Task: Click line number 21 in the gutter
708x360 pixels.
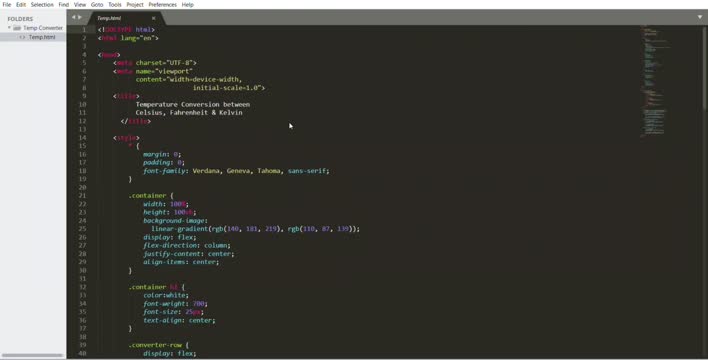Action: tap(82, 196)
